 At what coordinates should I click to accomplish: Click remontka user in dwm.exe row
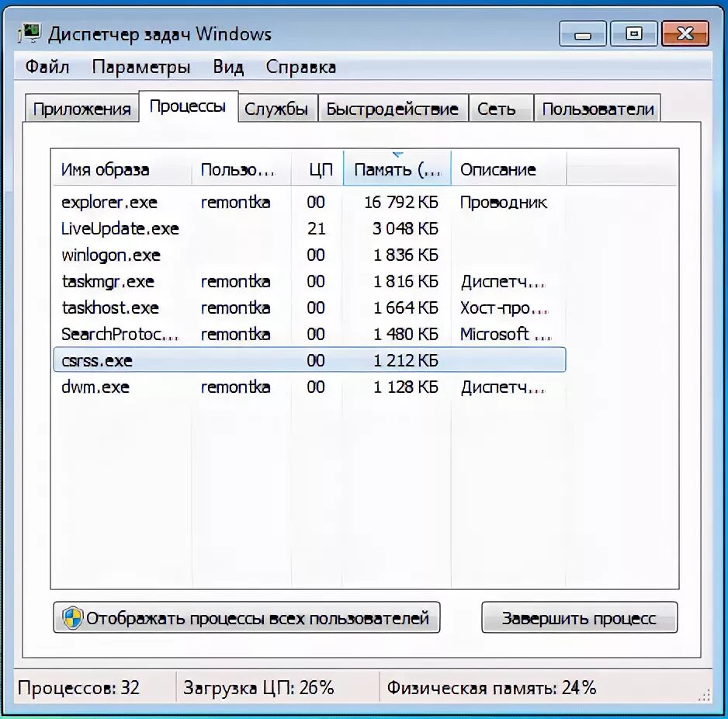pos(235,387)
